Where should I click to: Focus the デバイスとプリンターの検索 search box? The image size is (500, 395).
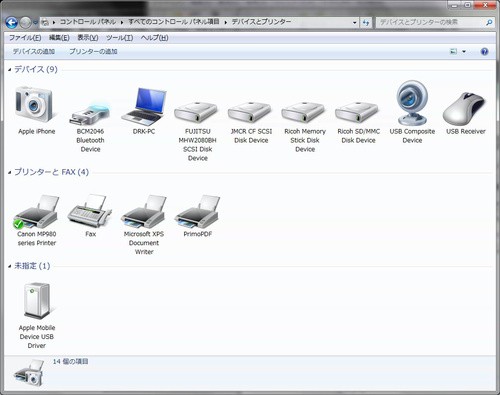431,22
